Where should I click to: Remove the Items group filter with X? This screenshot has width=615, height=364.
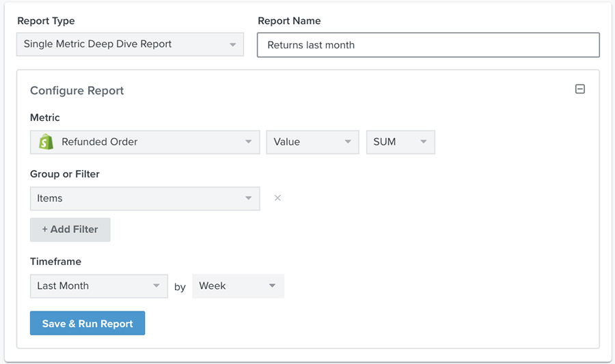coord(277,198)
